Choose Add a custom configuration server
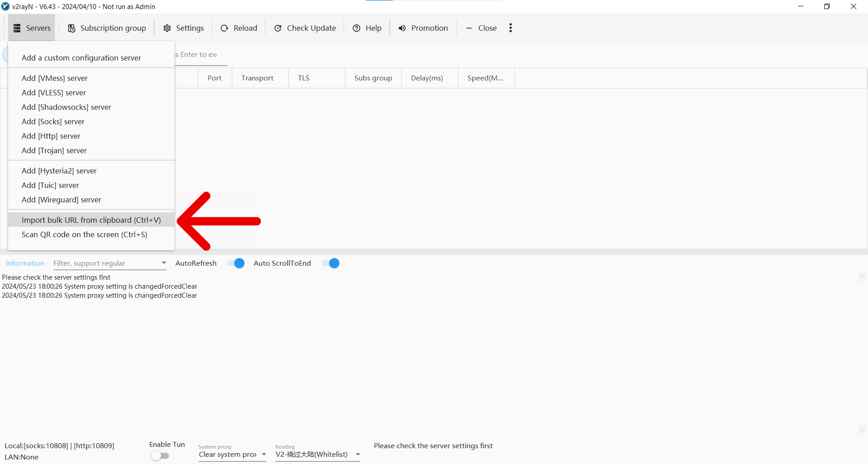 91,58
